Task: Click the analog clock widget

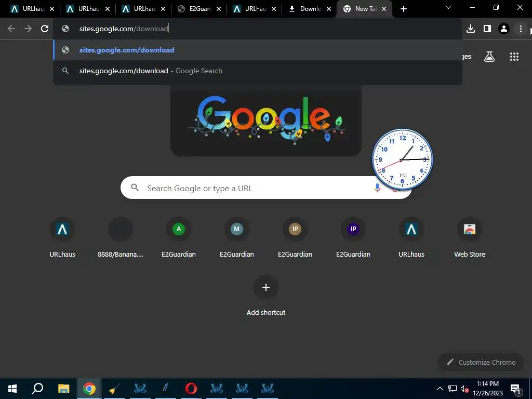Action: point(403,159)
